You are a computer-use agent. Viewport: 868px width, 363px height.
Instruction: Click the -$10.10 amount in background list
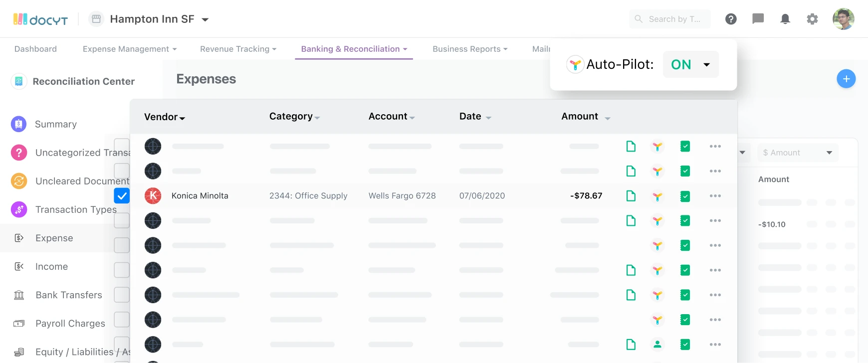coord(772,224)
